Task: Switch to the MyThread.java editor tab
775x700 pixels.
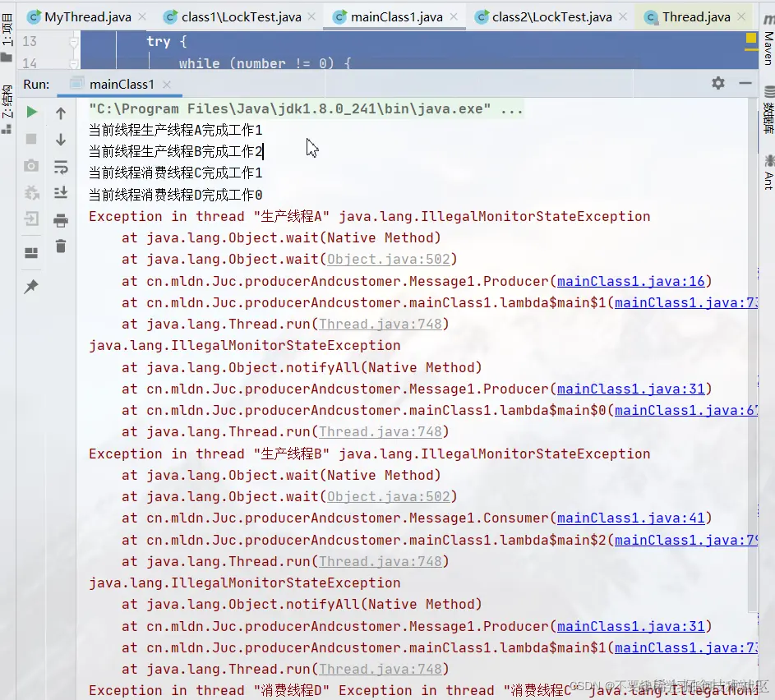Action: pos(87,17)
